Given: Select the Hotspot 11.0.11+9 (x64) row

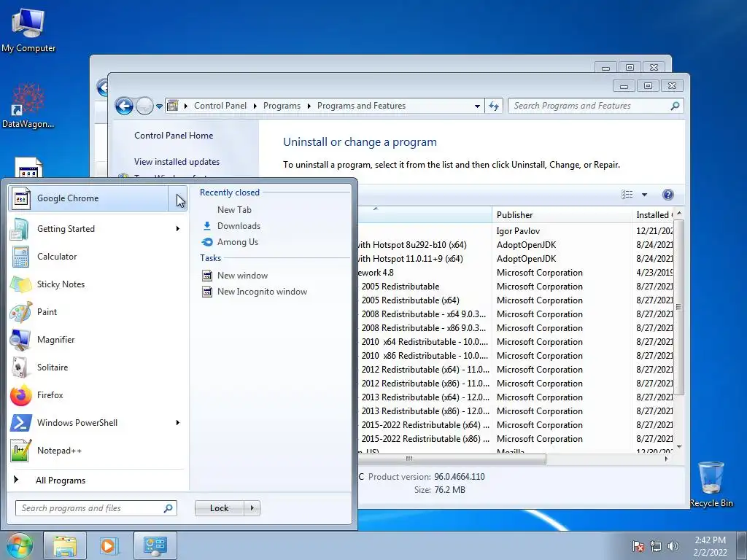Looking at the screenshot, I should point(516,259).
